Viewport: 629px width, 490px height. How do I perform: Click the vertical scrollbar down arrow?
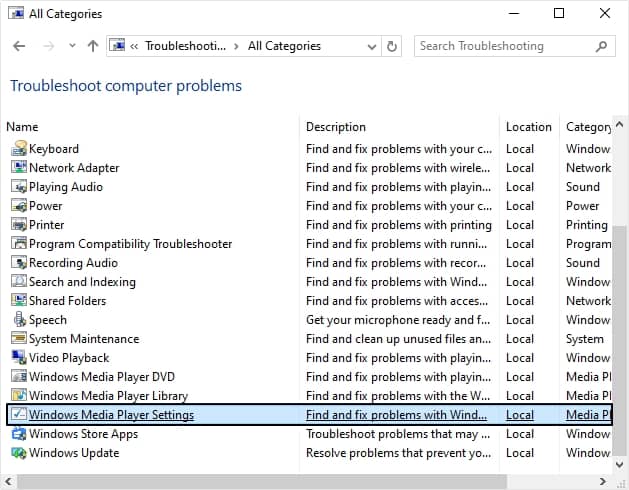tap(620, 465)
